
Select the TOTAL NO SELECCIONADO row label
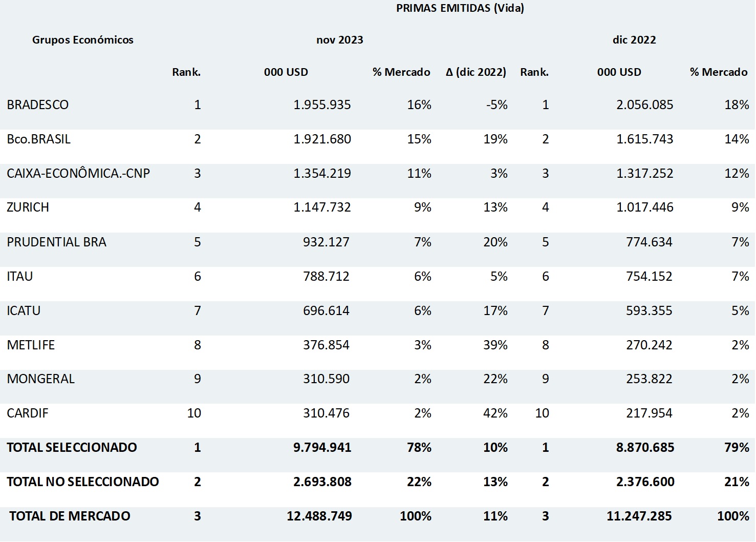(83, 482)
